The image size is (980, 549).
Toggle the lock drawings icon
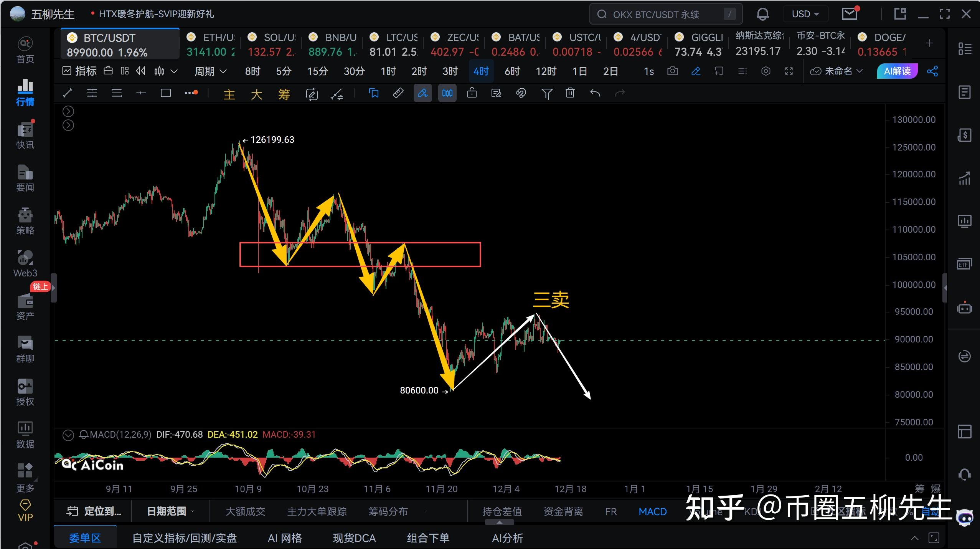472,93
